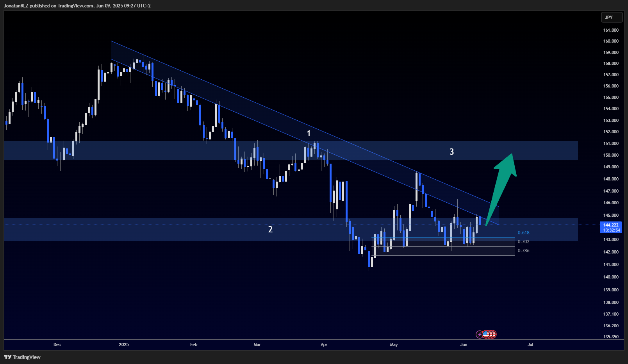Viewport: 628px width, 364px height.
Task: Click the 146.000 price axis label
Action: (x=611, y=203)
